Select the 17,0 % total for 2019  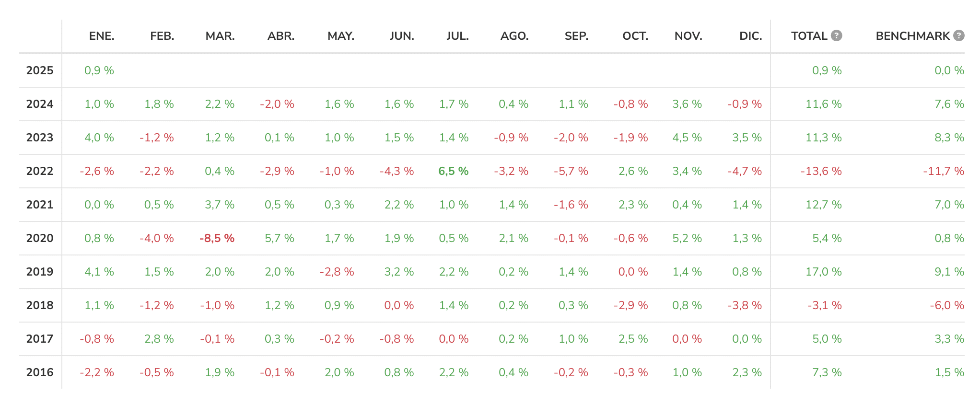(823, 272)
